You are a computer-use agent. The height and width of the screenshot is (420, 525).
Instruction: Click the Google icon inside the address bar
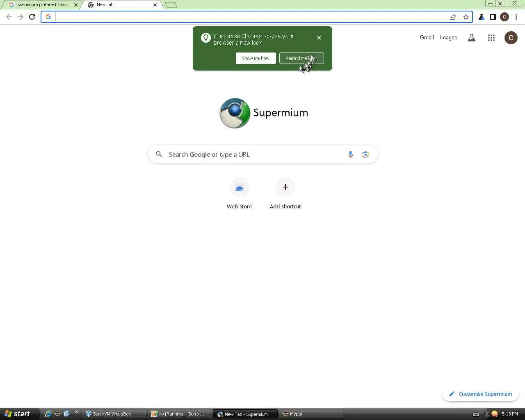tap(48, 17)
